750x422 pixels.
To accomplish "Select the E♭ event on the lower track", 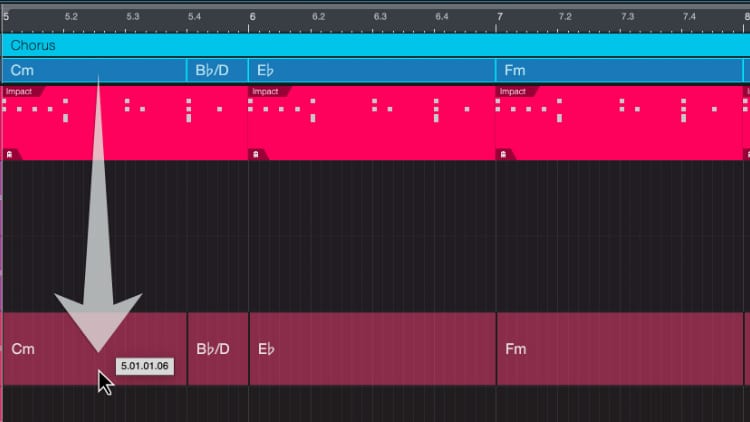I will point(373,349).
